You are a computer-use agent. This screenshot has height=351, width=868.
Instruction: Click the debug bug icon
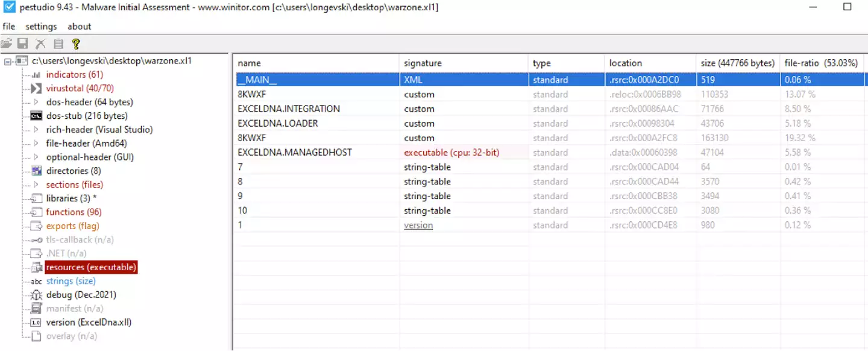(x=36, y=295)
